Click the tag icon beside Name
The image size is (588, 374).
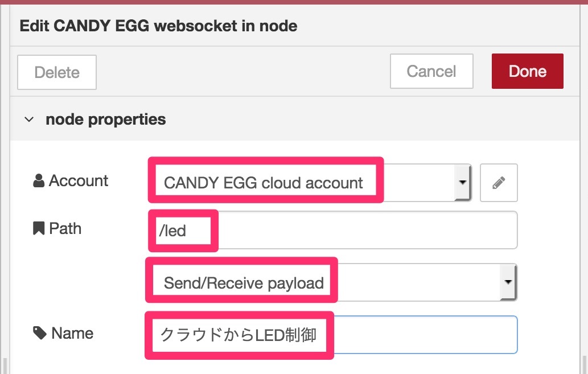point(39,333)
